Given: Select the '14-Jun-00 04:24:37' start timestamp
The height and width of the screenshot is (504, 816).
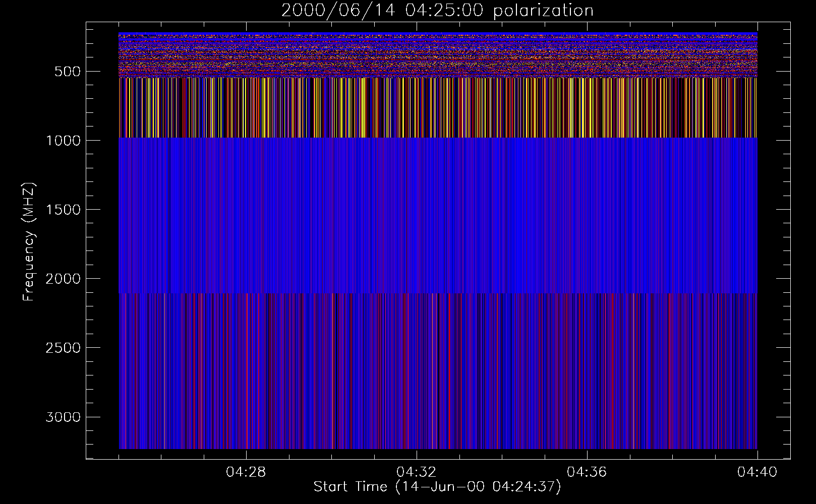Looking at the screenshot, I should (478, 487).
